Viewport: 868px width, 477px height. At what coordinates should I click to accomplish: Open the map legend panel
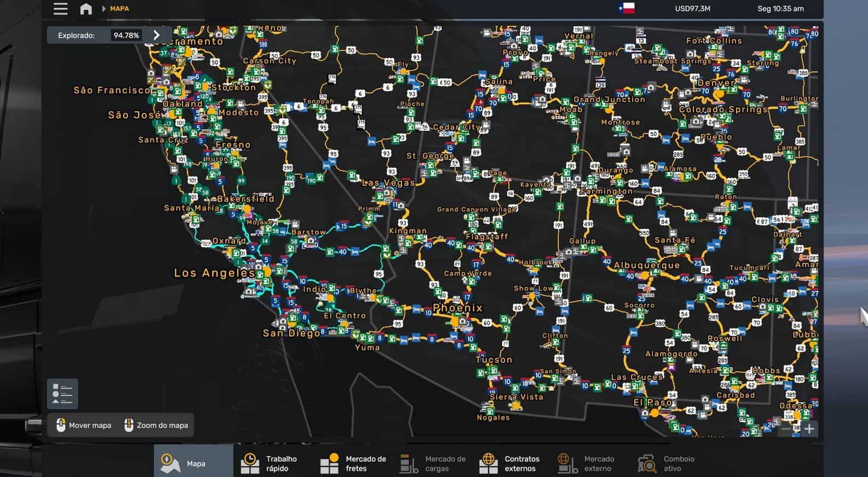tap(62, 393)
